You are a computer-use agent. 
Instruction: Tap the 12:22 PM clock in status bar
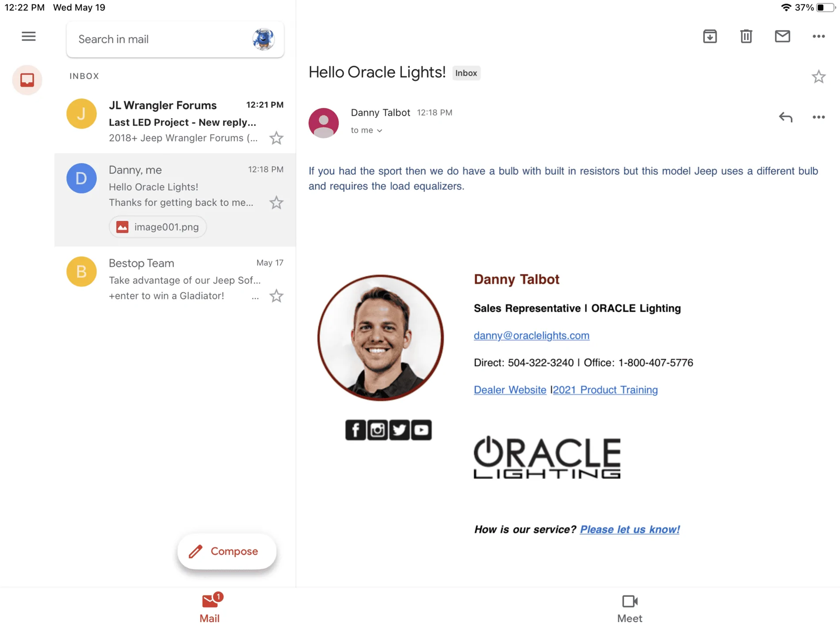click(25, 8)
